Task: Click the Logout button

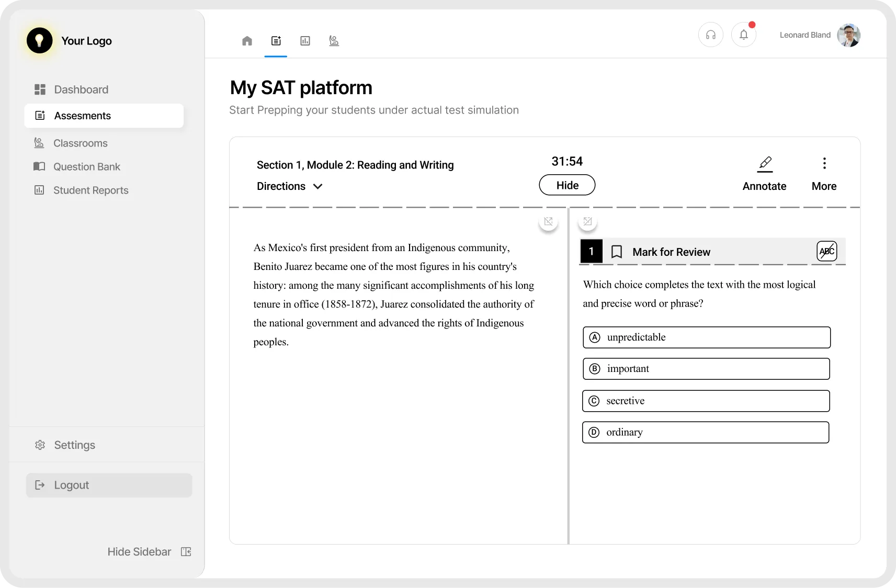Action: [x=109, y=485]
